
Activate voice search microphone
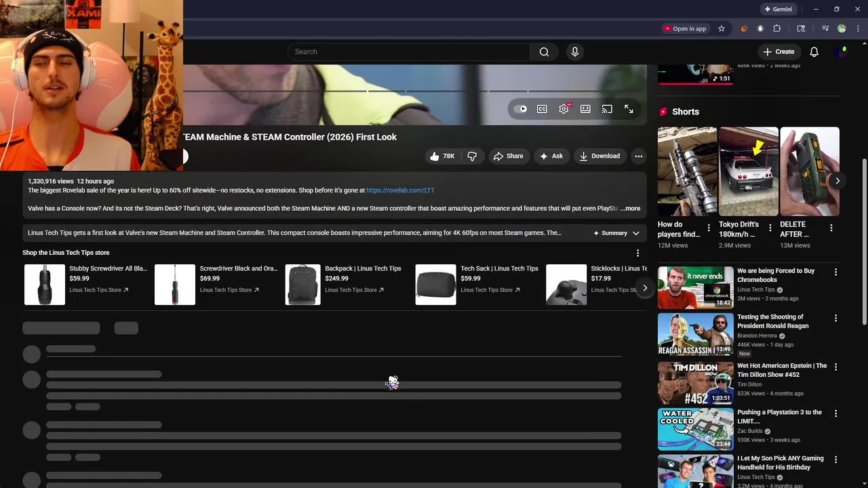click(x=575, y=52)
